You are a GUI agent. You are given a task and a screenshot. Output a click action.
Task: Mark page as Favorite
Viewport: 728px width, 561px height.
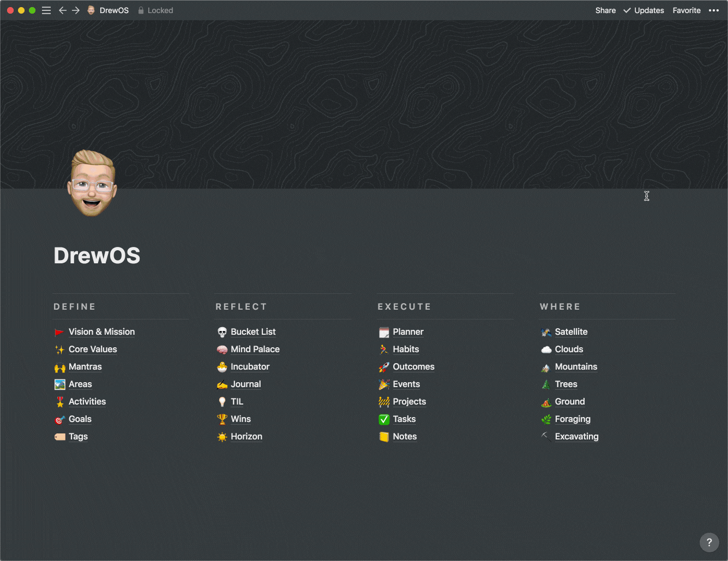coord(687,10)
